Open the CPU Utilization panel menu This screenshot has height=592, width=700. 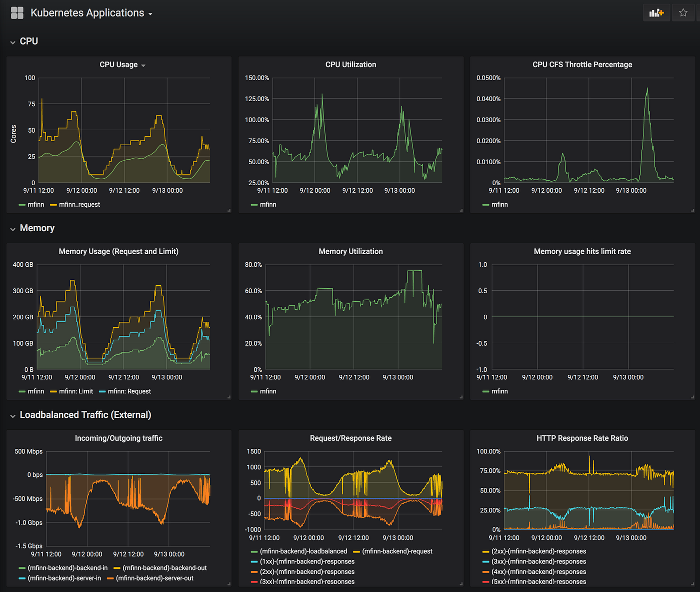pyautogui.click(x=350, y=65)
